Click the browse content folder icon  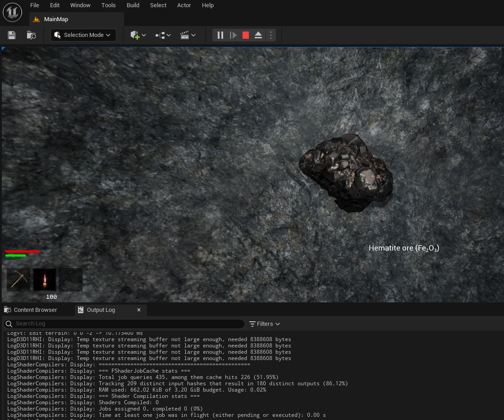coord(31,35)
